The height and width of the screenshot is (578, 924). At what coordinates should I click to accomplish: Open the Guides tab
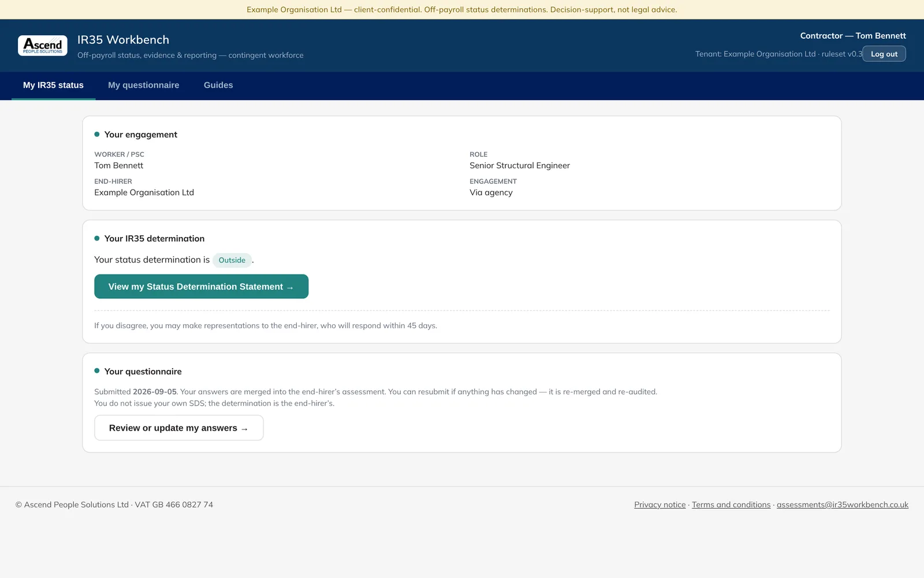[218, 85]
